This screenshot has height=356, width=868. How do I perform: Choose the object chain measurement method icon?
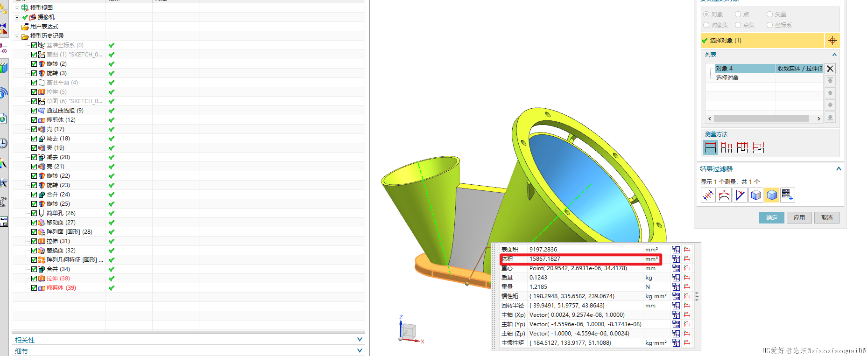tap(742, 147)
